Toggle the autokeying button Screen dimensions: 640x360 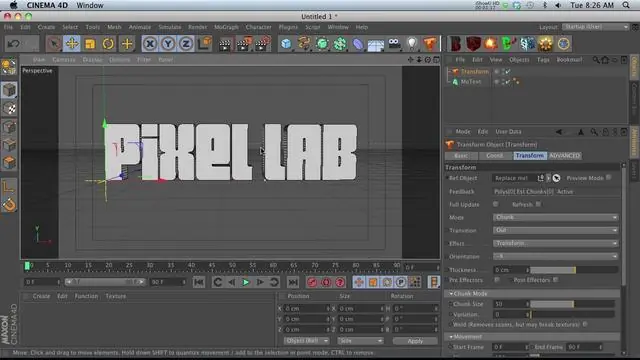(326, 282)
